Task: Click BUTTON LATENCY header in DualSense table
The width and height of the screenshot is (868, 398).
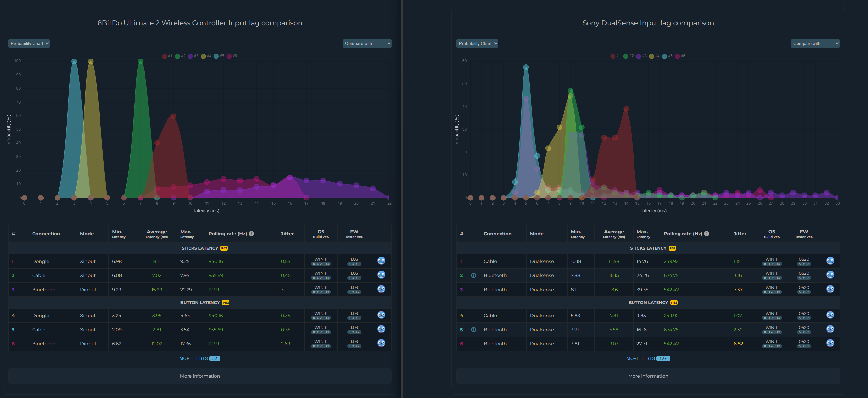Action: click(x=648, y=303)
